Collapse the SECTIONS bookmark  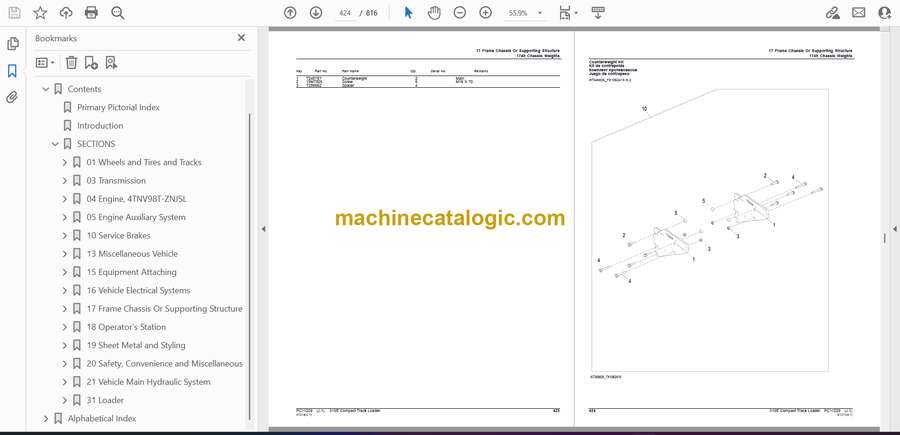pyautogui.click(x=55, y=144)
